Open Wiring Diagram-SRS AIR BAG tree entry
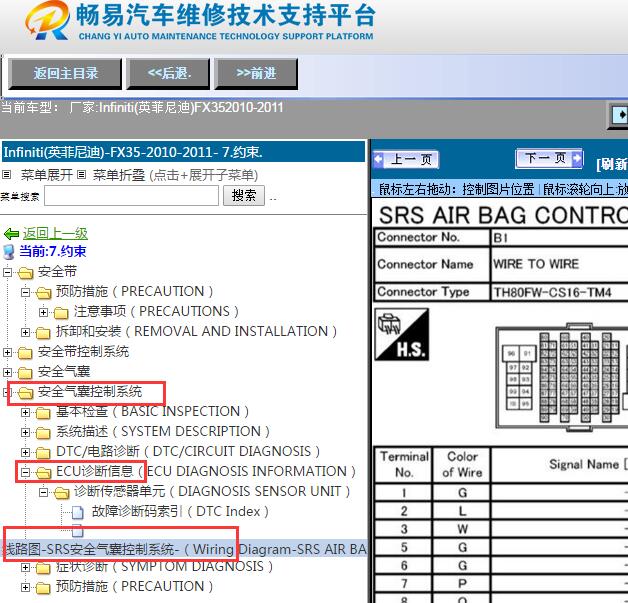 (183, 549)
